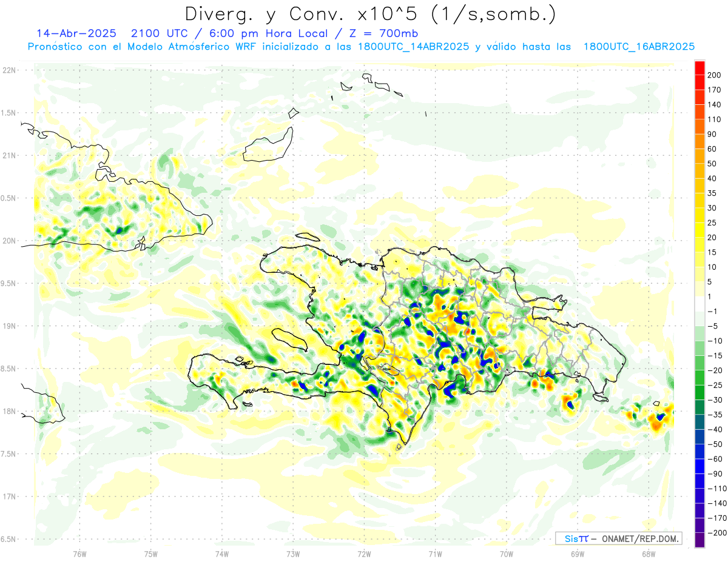This screenshot has width=728, height=562.
Task: Click the '7.5N' latitude label
Action: point(8,454)
